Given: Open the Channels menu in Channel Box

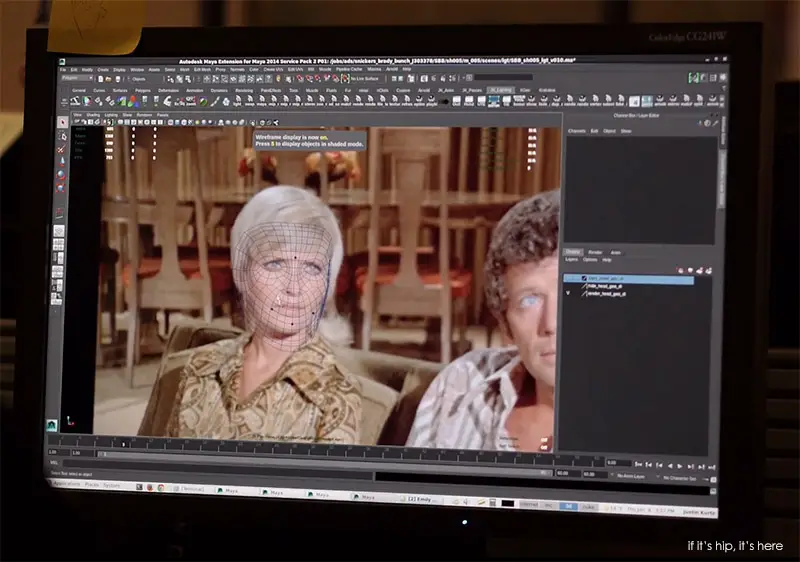Looking at the screenshot, I should (x=577, y=131).
